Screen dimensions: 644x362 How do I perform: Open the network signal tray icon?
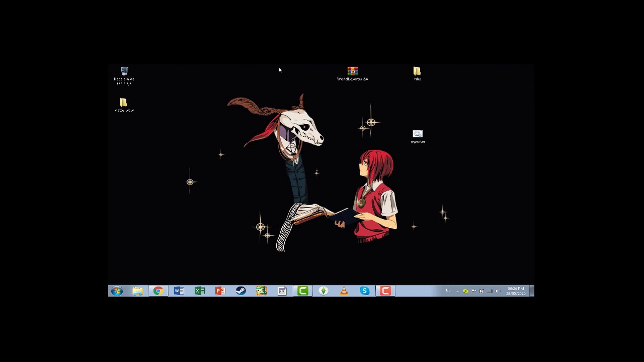tap(490, 291)
